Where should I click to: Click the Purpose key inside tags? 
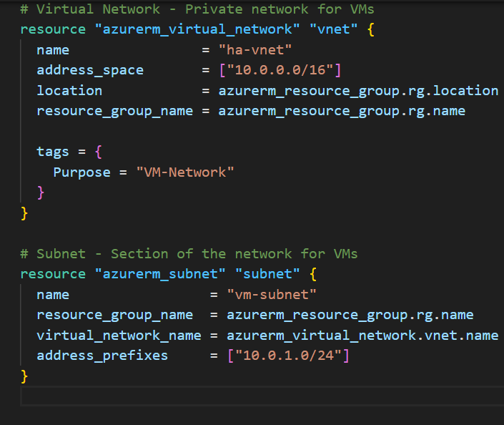click(x=82, y=172)
